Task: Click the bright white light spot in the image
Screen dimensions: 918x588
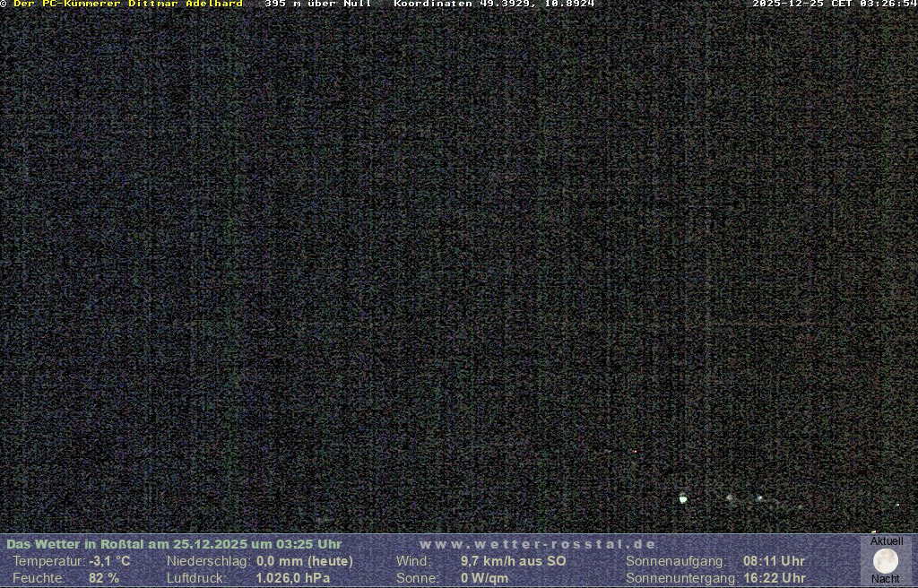Action: (x=683, y=498)
